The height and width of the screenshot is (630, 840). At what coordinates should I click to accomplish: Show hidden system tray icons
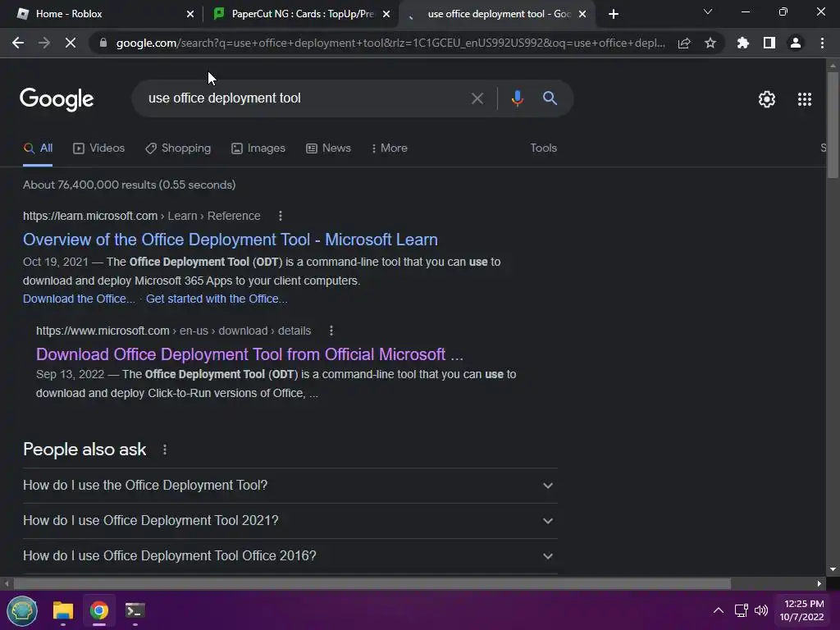click(719, 610)
